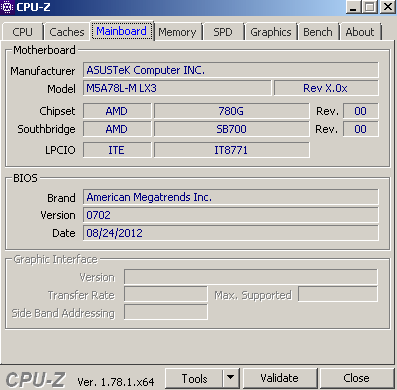This screenshot has width=397, height=390.
Task: Click the Rev X.0x field
Action: tap(326, 88)
